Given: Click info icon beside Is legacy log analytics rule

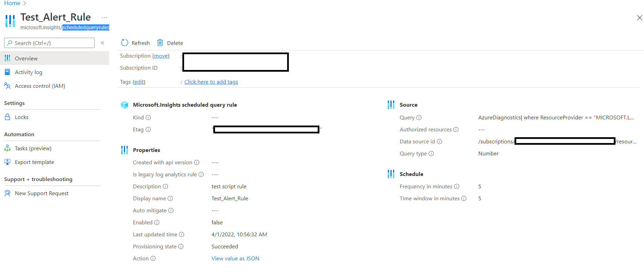Looking at the screenshot, I should click(201, 174).
